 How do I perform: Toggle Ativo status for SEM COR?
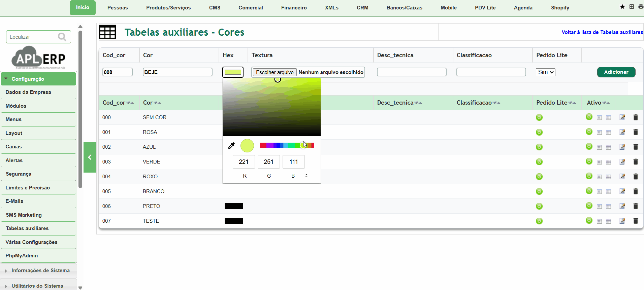click(x=589, y=117)
